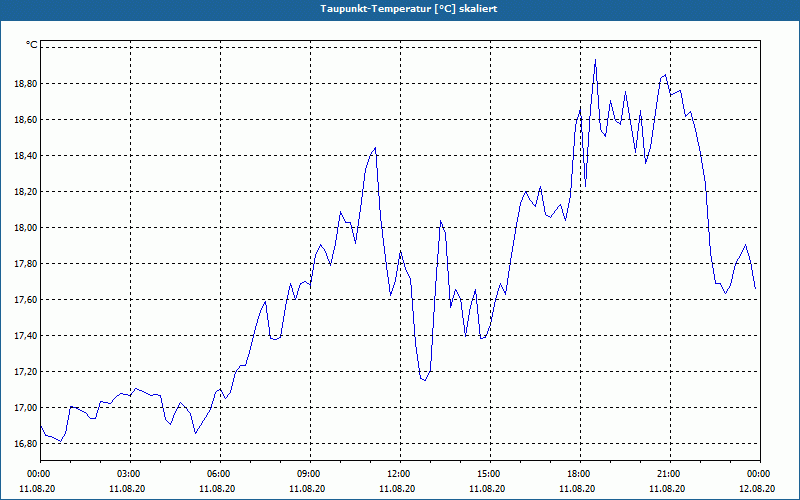Click the 18,40 y-axis label
The image size is (800, 500).
(26, 156)
